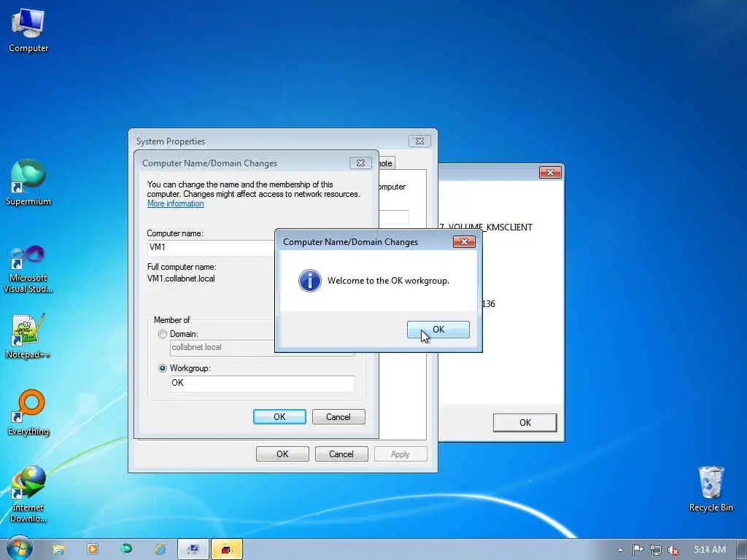
Task: Open the network tray icon
Action: [x=656, y=550]
